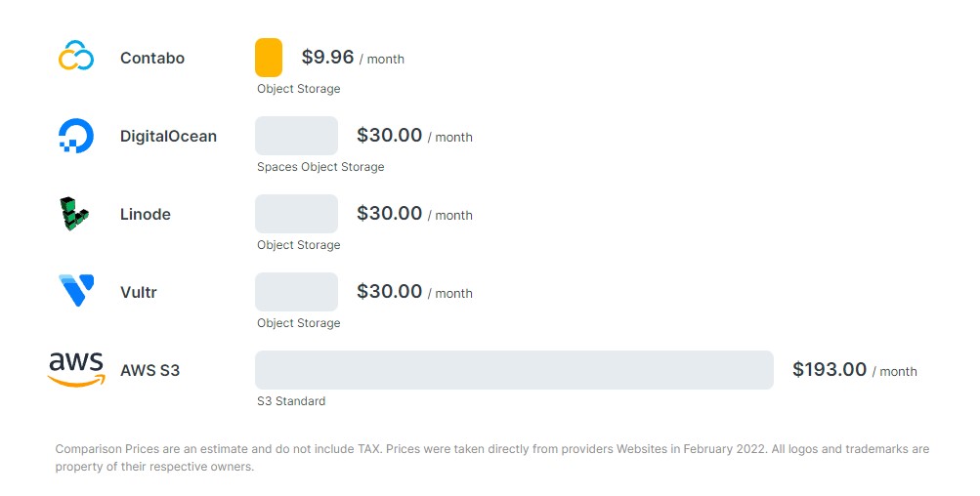The image size is (980, 496).
Task: Click the Spaces Object Storage label
Action: (320, 167)
